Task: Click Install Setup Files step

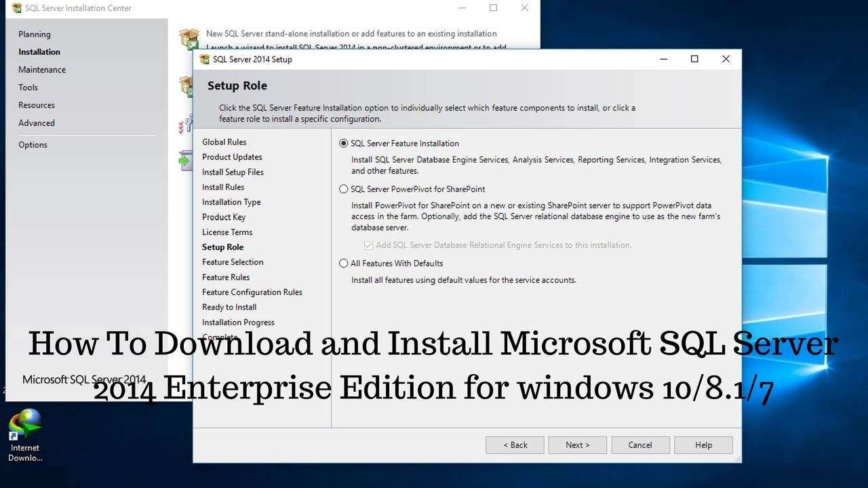Action: tap(233, 172)
